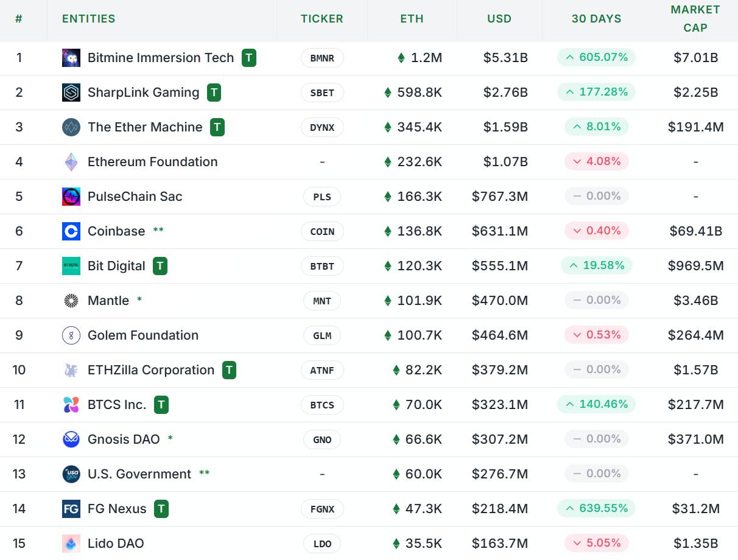738x560 pixels.
Task: Open the Coinbase entity name
Action: click(116, 231)
